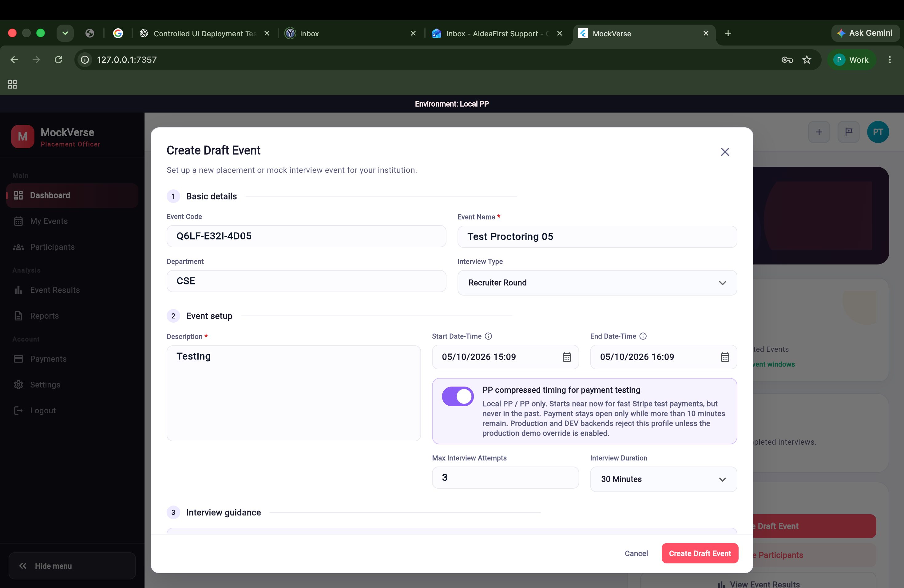
Task: Click the plus icon in the MockVerse header
Action: click(819, 132)
